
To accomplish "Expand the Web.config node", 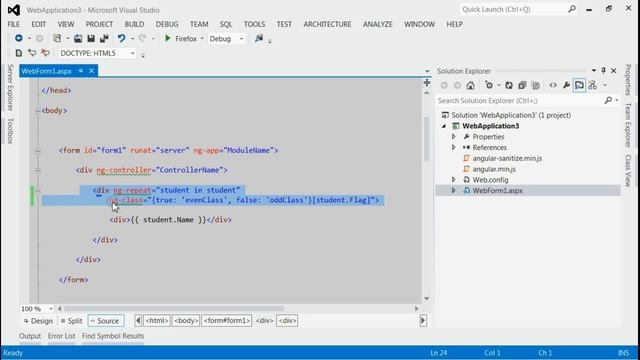I will 453,180.
